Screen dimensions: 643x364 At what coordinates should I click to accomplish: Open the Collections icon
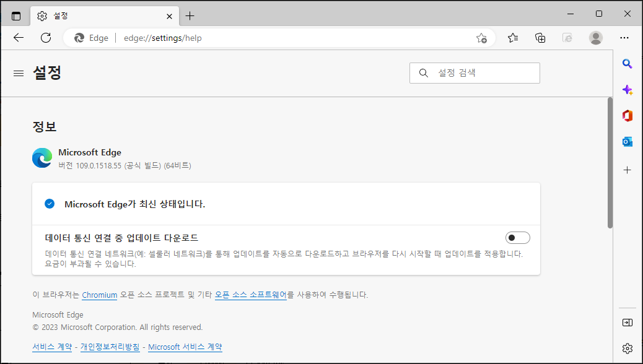point(540,38)
